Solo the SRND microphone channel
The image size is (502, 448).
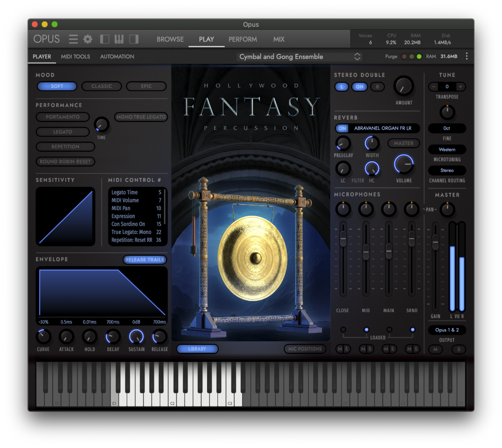click(415, 349)
